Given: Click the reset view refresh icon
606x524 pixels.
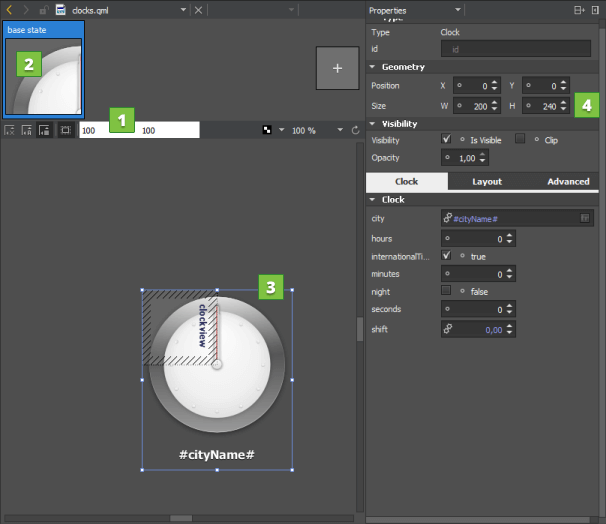Looking at the screenshot, I should 355,130.
